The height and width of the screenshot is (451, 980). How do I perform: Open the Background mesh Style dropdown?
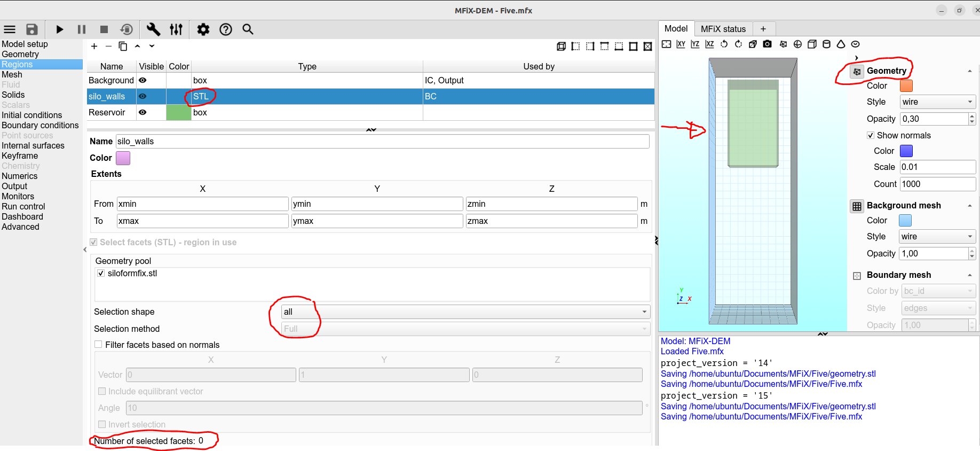(937, 237)
